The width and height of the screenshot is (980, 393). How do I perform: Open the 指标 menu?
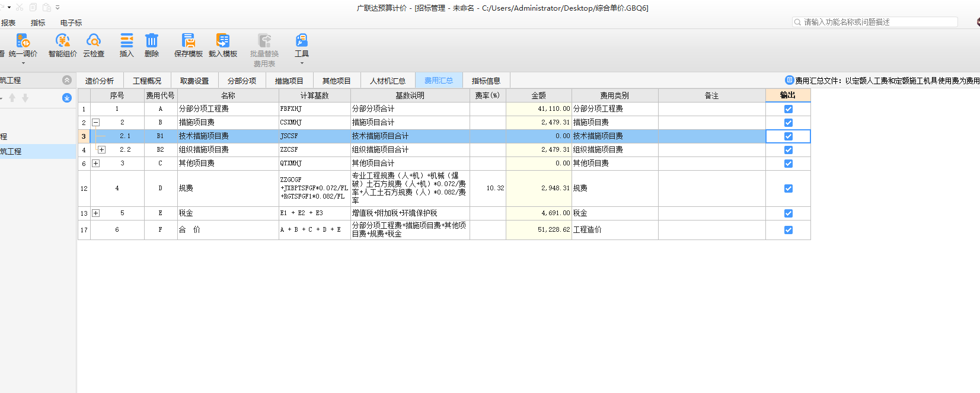[38, 23]
